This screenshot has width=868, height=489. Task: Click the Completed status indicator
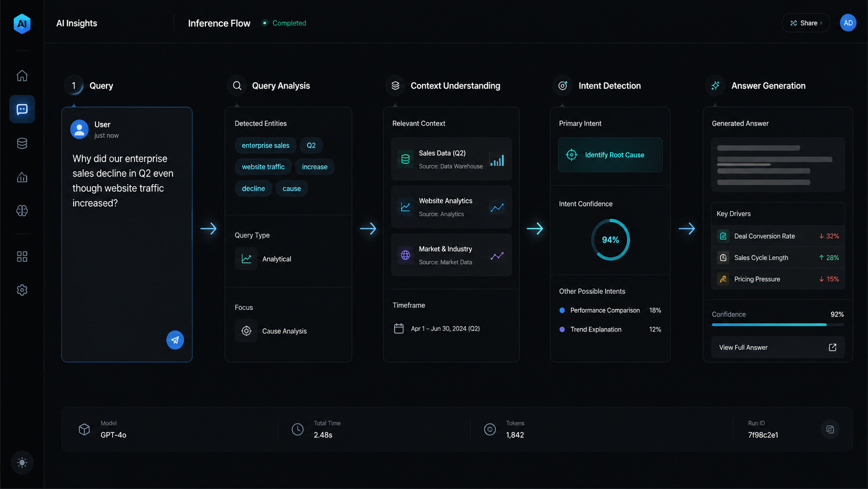(284, 23)
